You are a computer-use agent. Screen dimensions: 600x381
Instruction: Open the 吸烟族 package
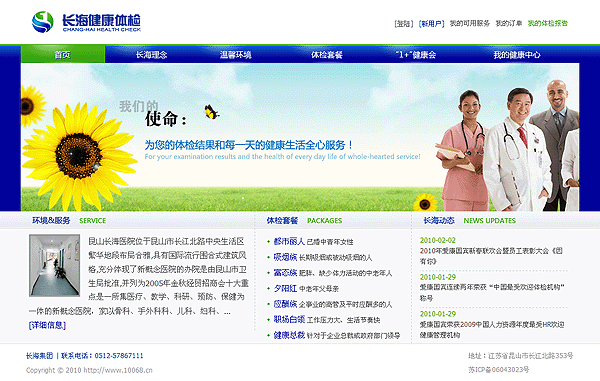click(285, 257)
